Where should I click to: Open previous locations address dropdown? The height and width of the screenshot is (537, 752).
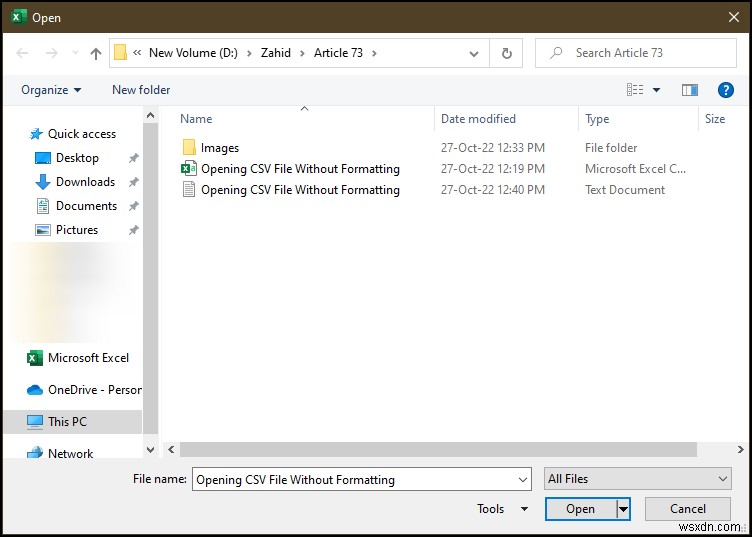(x=474, y=54)
